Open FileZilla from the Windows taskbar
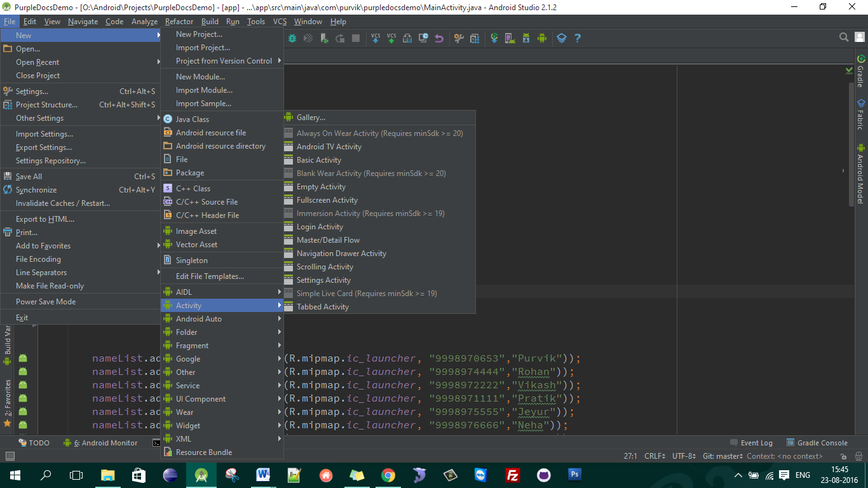 pos(513,475)
